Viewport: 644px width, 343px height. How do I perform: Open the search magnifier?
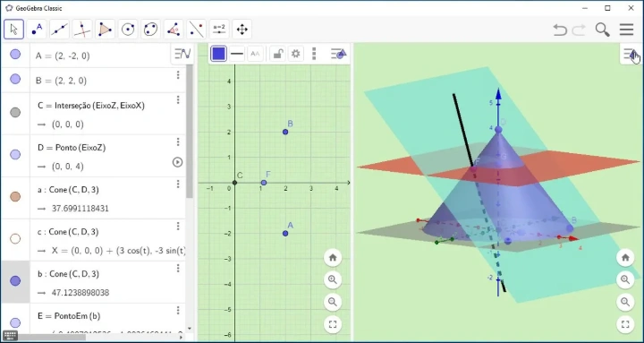pos(603,30)
